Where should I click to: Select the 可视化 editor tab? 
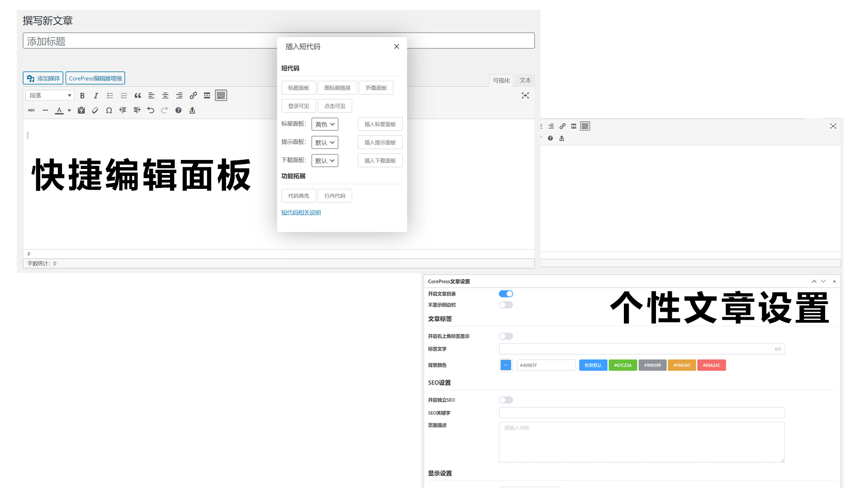(x=500, y=80)
